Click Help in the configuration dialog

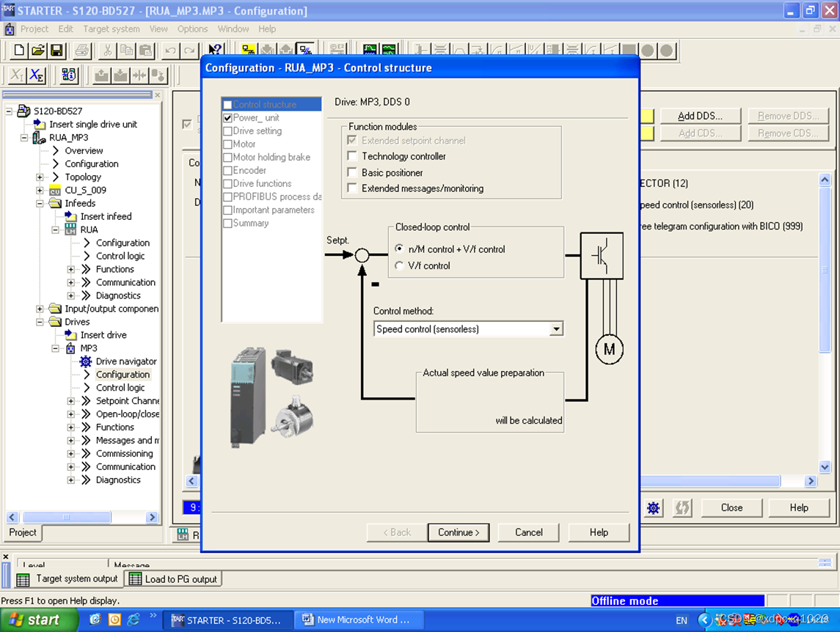point(599,532)
